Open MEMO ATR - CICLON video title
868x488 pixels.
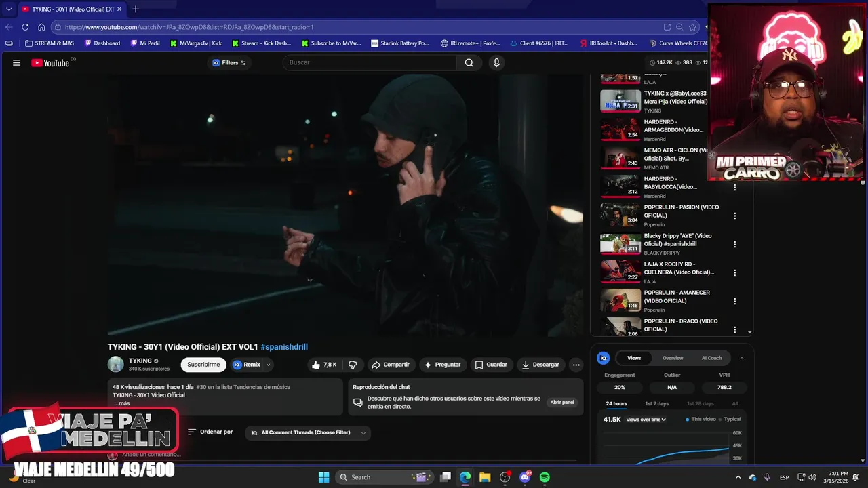(x=675, y=154)
